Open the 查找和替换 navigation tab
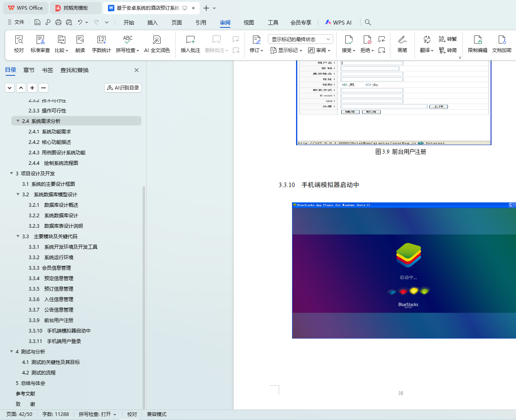This screenshot has width=516, height=420. (x=75, y=70)
